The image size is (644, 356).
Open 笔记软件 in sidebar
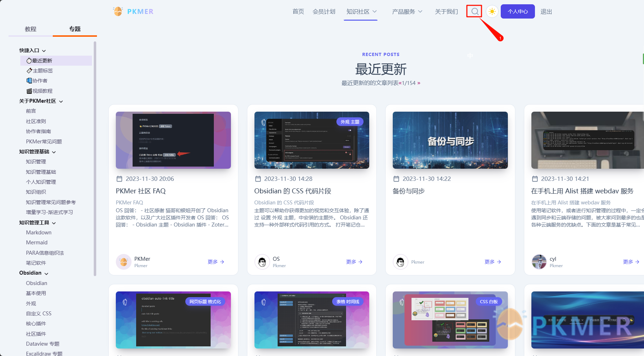(x=36, y=263)
